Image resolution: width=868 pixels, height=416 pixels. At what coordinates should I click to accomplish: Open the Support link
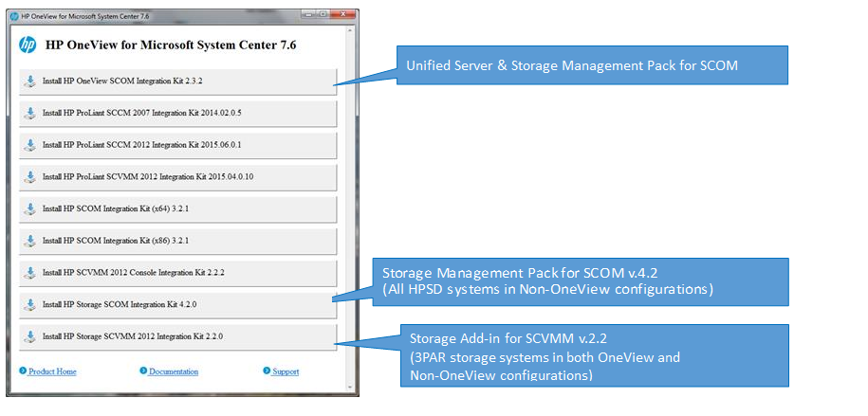285,371
